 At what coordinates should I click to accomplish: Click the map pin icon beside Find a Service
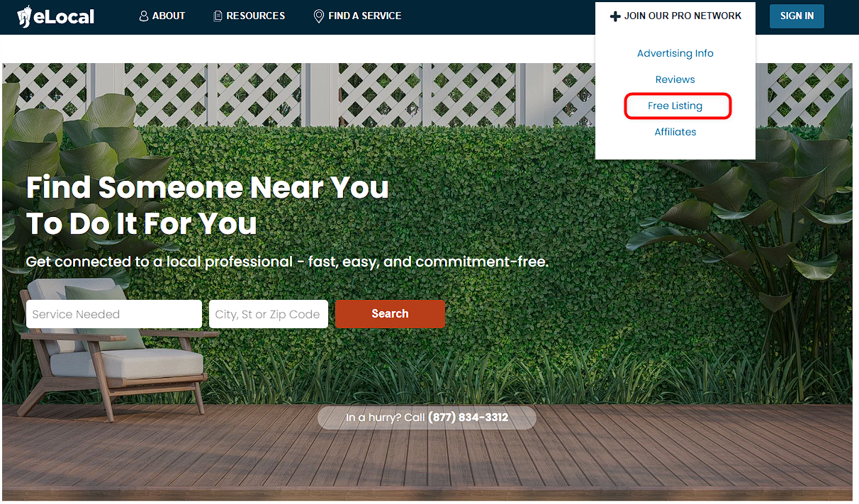pos(319,16)
